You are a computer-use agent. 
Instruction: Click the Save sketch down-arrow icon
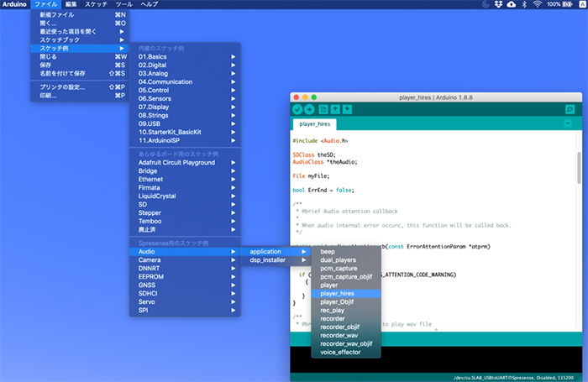[347, 109]
